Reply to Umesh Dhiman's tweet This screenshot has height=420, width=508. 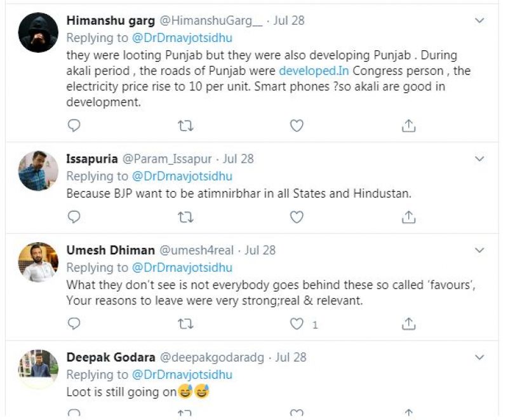(x=74, y=324)
